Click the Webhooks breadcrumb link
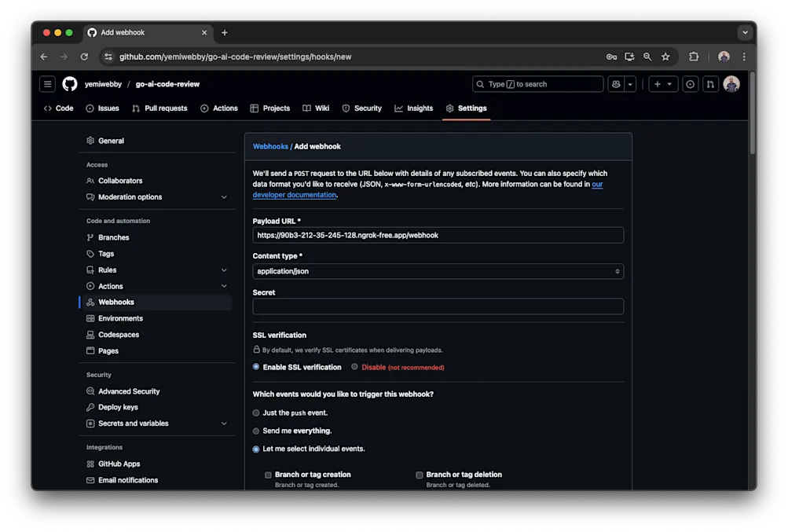This screenshot has width=788, height=532. pos(270,146)
